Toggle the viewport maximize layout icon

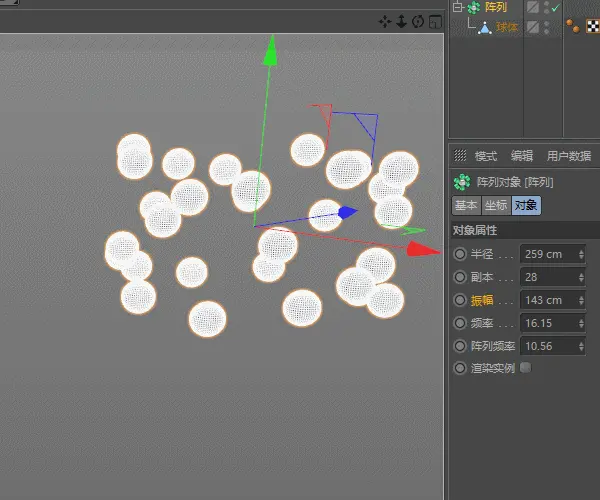click(x=434, y=21)
